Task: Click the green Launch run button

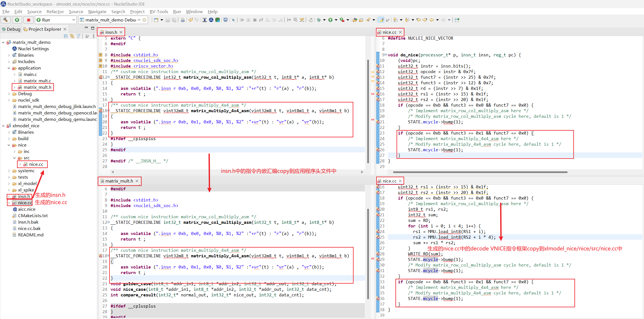Action: [x=17, y=20]
